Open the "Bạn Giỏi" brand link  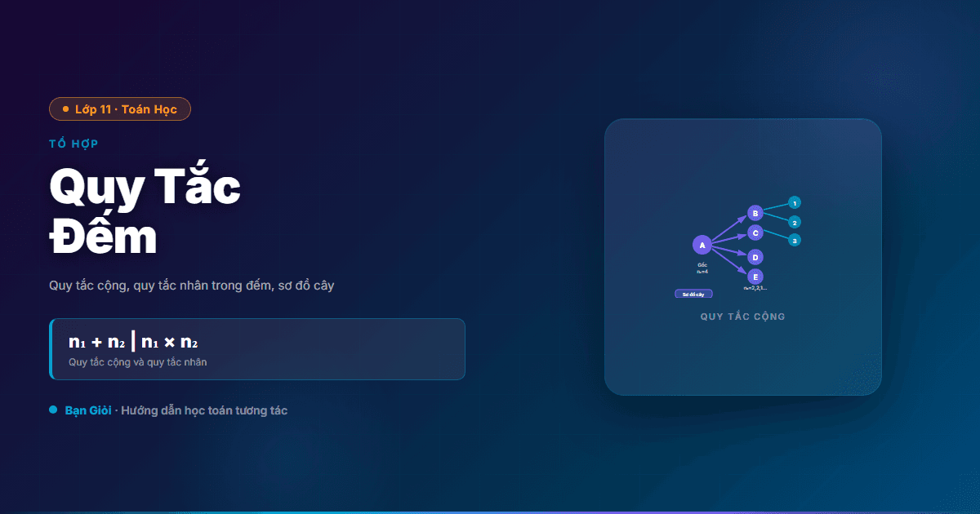(x=88, y=410)
